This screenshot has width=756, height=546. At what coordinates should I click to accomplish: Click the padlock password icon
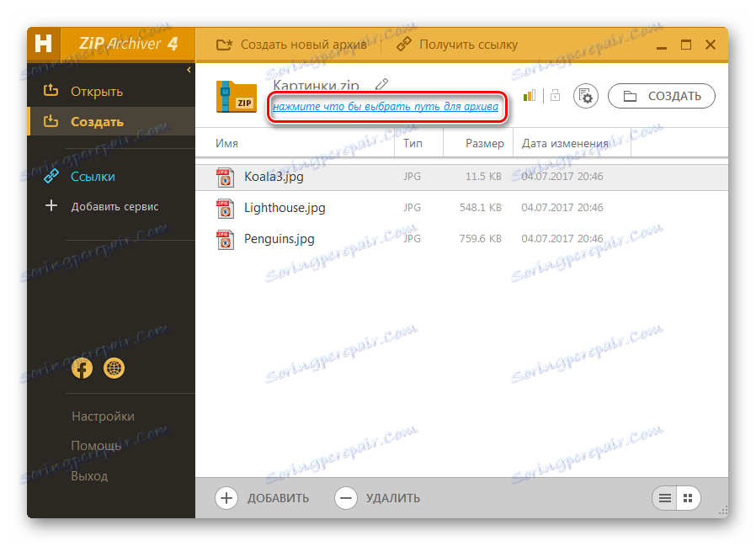556,95
